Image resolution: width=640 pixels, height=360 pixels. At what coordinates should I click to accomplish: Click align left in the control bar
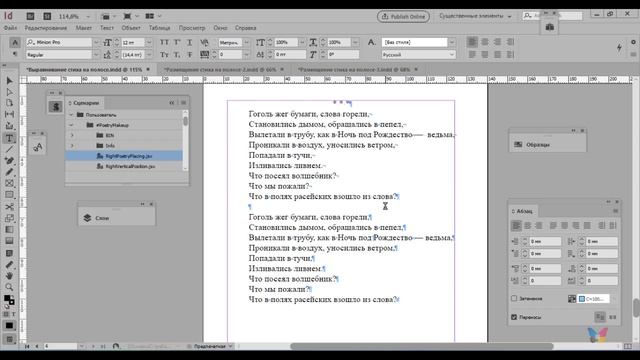point(472,42)
